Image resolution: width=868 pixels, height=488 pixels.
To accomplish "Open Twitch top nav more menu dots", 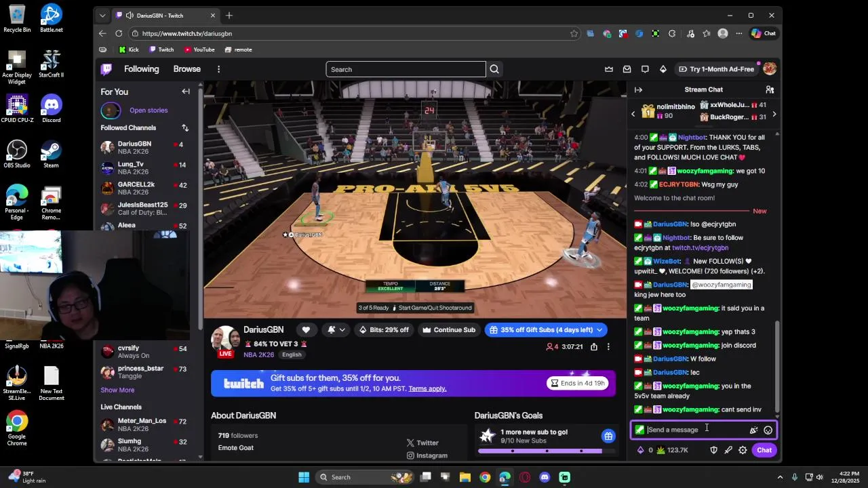I will (x=218, y=69).
